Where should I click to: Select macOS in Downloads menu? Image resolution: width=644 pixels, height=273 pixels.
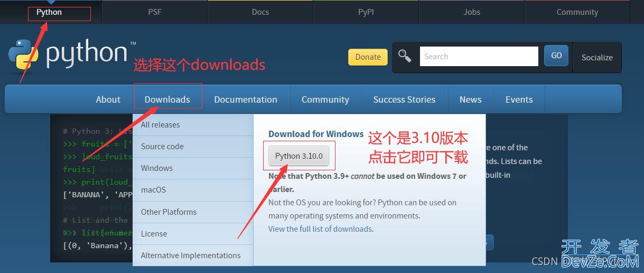point(193,190)
